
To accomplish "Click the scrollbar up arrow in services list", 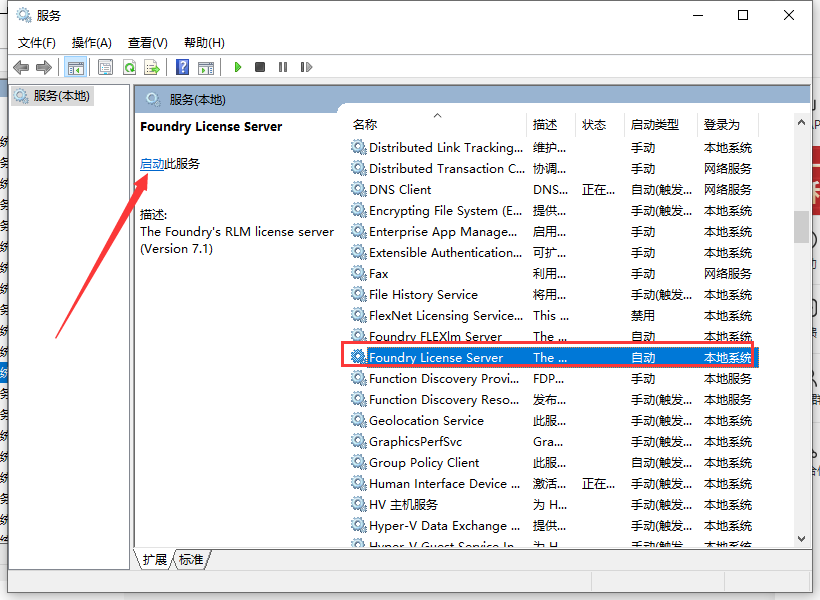I will (x=801, y=122).
